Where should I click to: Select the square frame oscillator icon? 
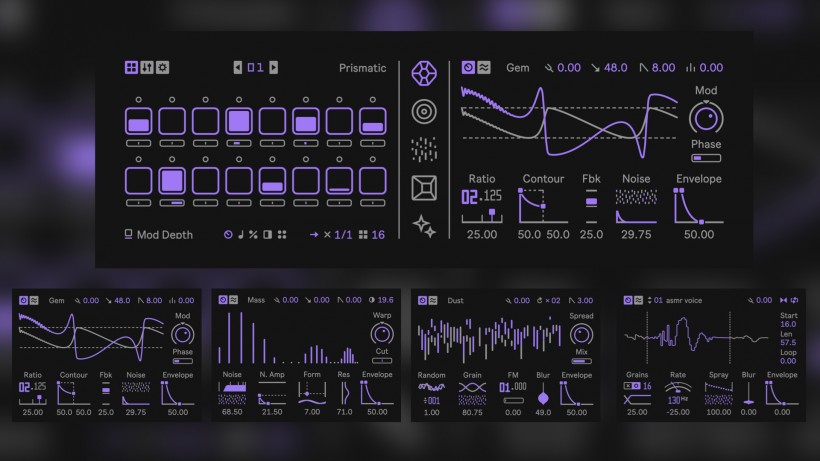click(424, 188)
